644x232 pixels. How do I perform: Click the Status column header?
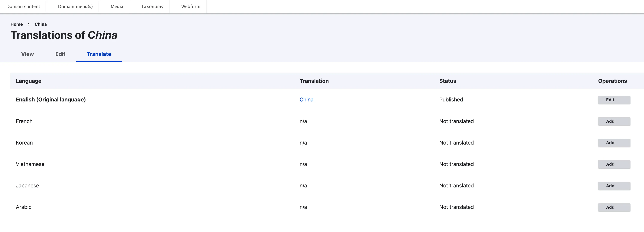(x=448, y=81)
